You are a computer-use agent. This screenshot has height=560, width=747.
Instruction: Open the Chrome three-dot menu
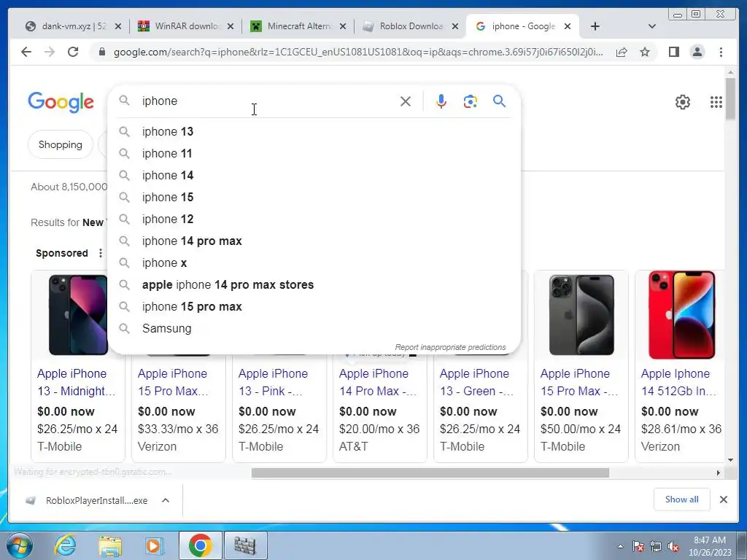pos(721,52)
